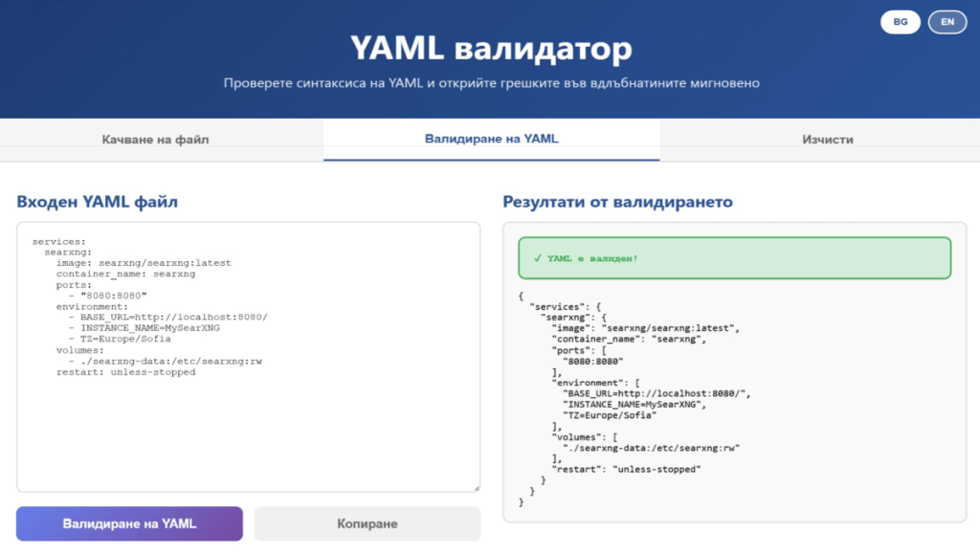The width and height of the screenshot is (980, 555).
Task: Switch language to BG
Action: pos(900,22)
